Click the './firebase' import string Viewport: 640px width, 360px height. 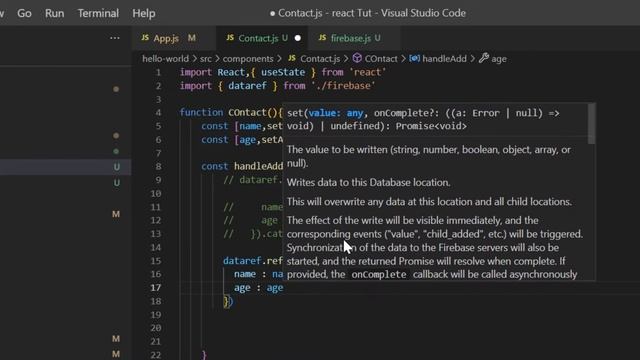[343, 86]
